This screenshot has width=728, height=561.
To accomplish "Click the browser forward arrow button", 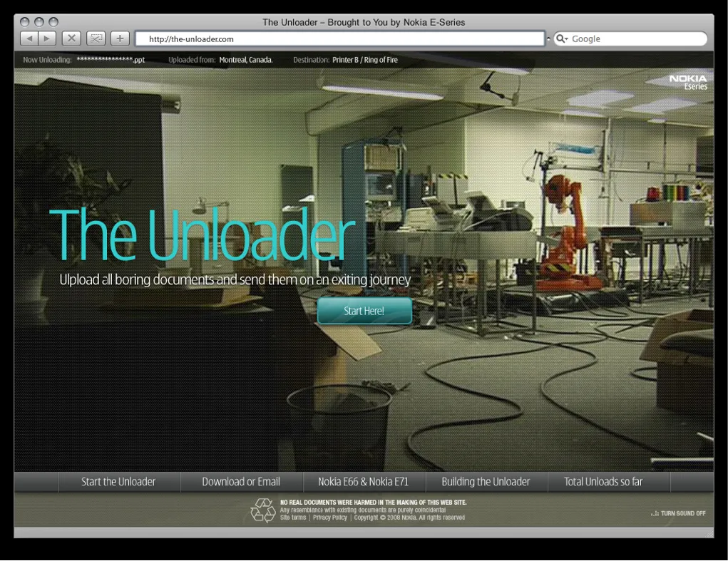I will pos(47,38).
